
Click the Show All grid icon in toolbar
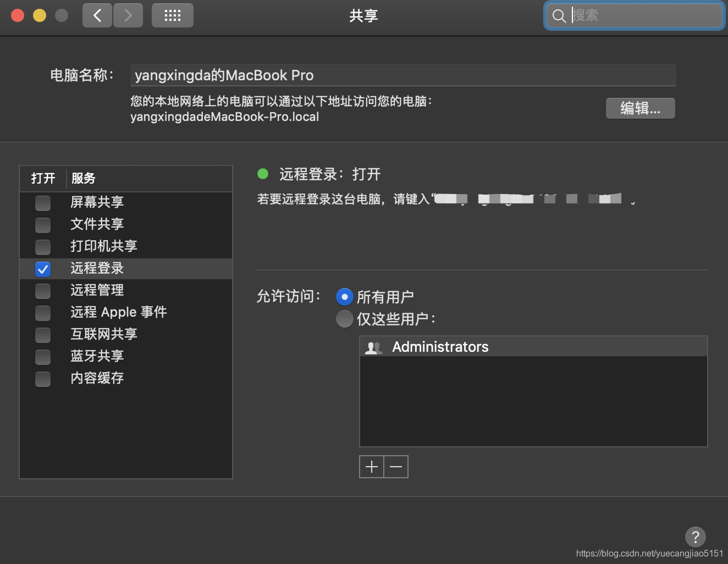[172, 15]
